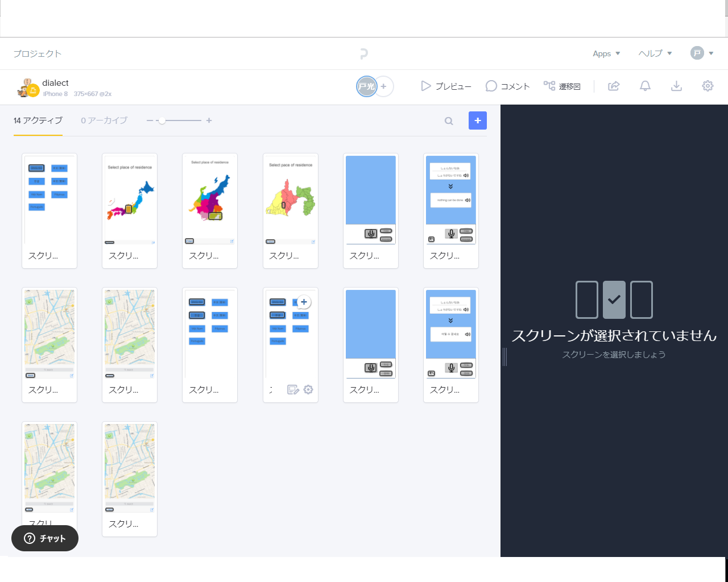Click the add member plus circle
Image resolution: width=728 pixels, height=582 pixels.
(384, 86)
